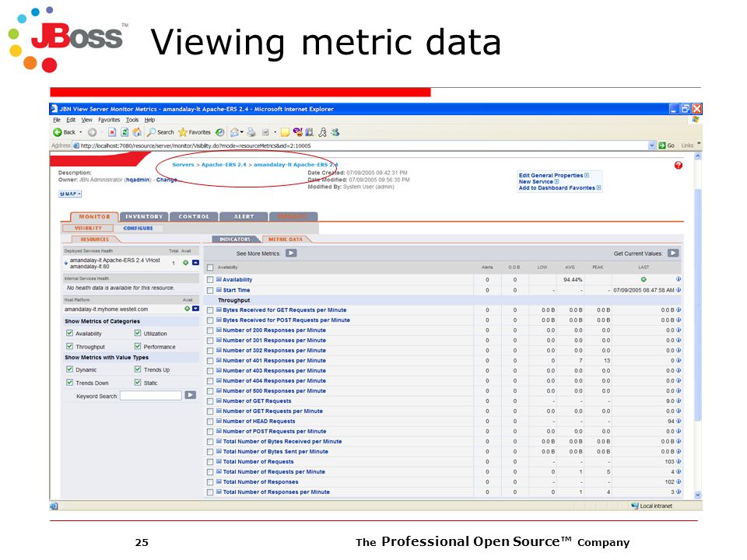The image size is (747, 560).
Task: Open the Favorites star button
Action: tap(195, 132)
